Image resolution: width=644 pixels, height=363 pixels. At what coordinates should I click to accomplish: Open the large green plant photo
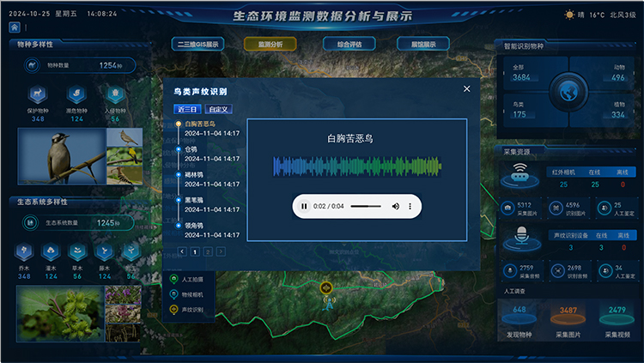coord(60,314)
